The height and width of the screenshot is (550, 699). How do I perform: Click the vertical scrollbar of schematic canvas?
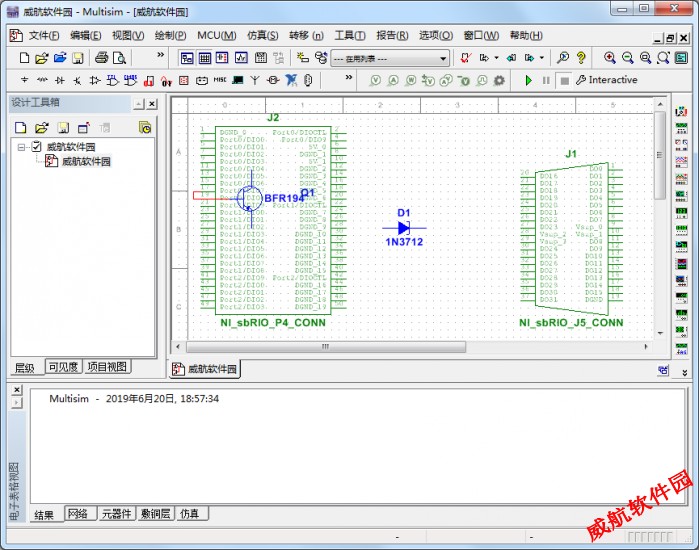click(660, 154)
